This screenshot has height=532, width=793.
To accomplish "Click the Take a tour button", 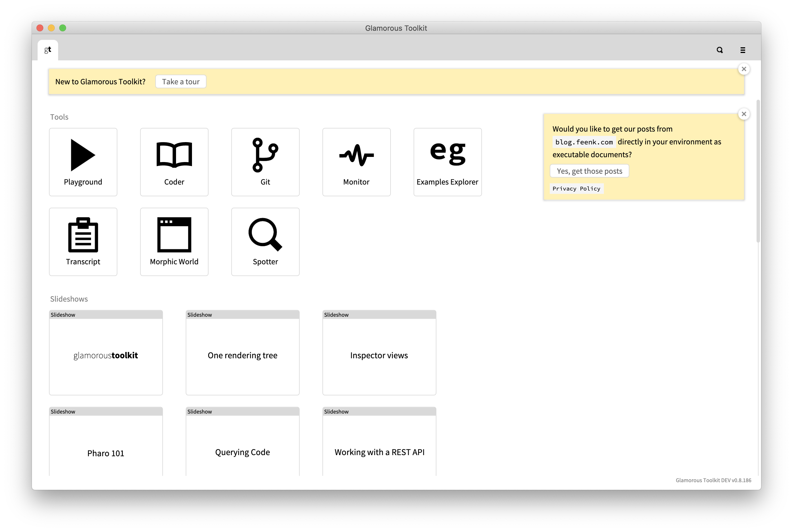I will [181, 81].
